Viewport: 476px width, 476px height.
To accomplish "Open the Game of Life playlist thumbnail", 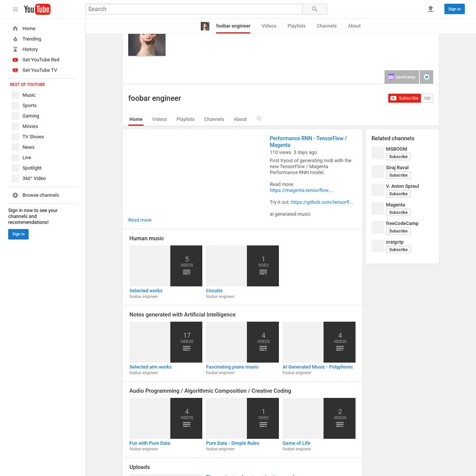I will click(x=319, y=418).
